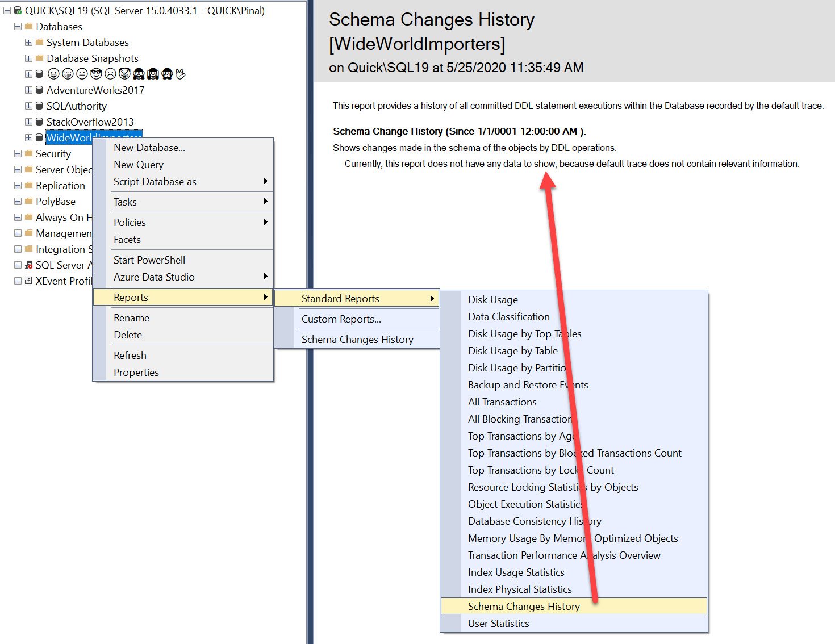Choose Delete from the context menu
This screenshot has width=835, height=644.
(x=183, y=335)
